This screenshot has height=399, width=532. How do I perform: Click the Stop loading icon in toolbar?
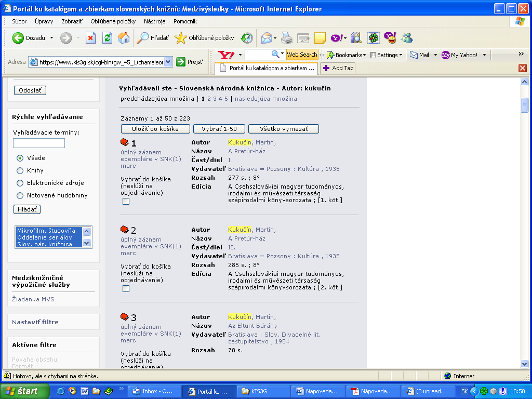click(90, 38)
